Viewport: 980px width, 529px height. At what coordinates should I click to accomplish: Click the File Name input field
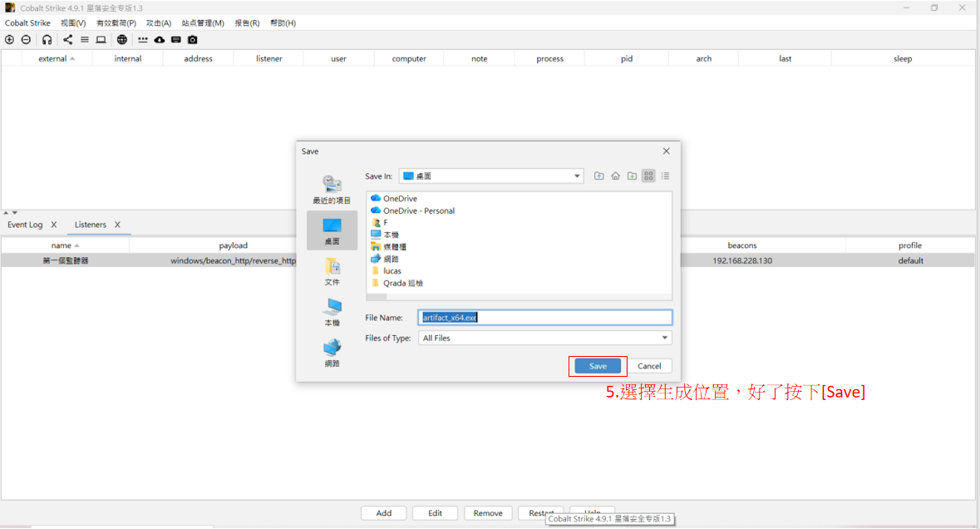click(545, 318)
